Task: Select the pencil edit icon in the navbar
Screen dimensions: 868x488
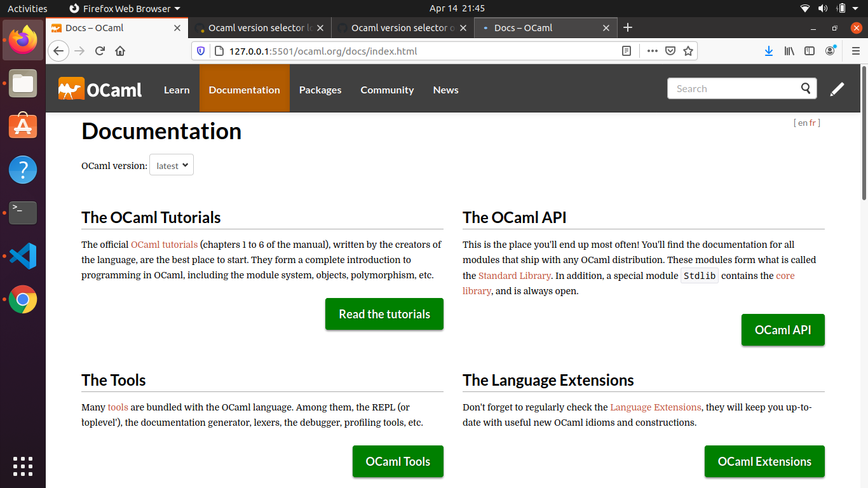Action: pos(837,88)
